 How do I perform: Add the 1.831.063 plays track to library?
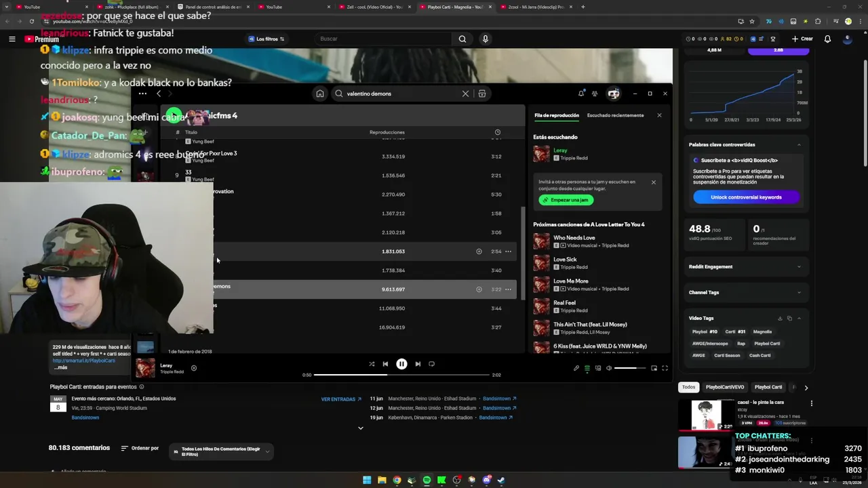[x=479, y=251]
